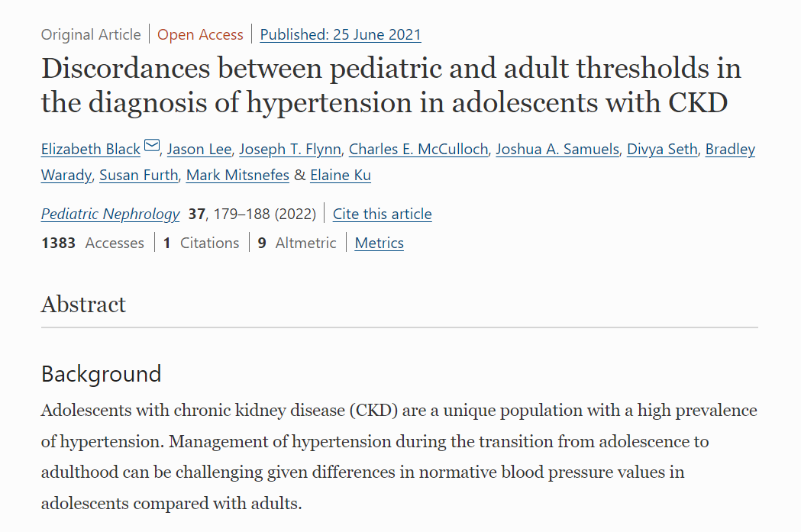Open author link Elizabeth Black
Image resolution: width=801 pixels, height=532 pixels.
(x=91, y=149)
